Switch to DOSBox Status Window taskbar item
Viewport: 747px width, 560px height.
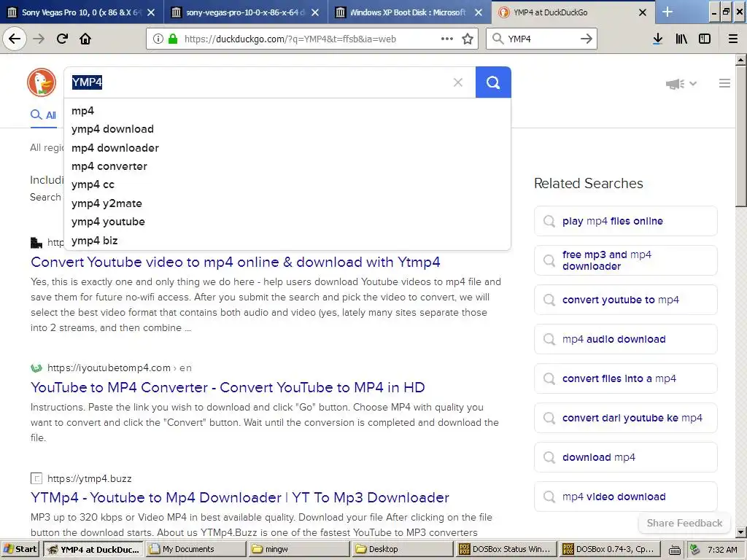pyautogui.click(x=506, y=549)
